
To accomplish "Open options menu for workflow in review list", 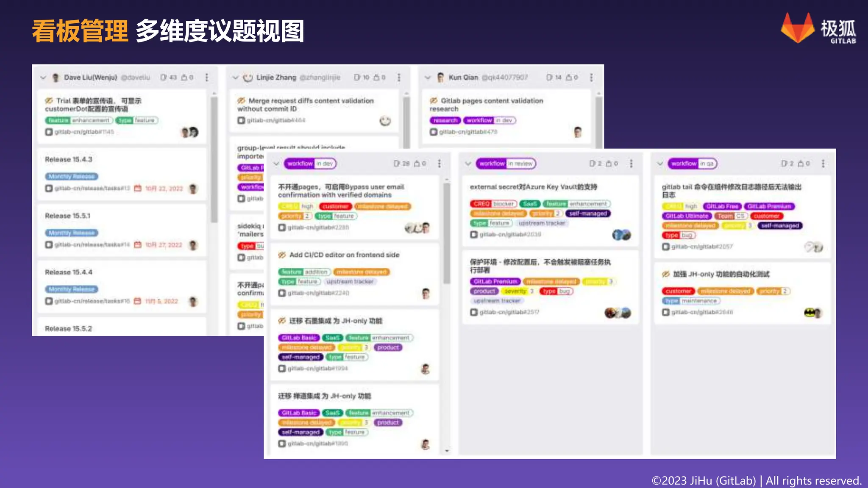I will [x=631, y=164].
